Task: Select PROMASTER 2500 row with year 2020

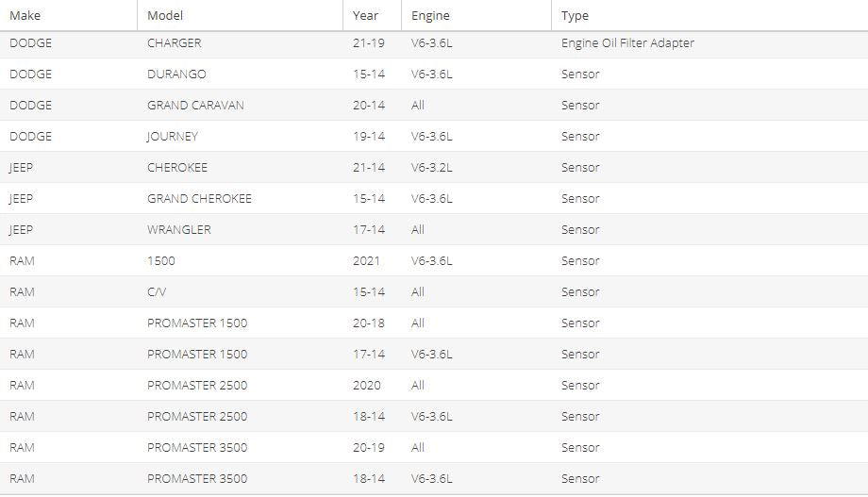Action: 434,385
